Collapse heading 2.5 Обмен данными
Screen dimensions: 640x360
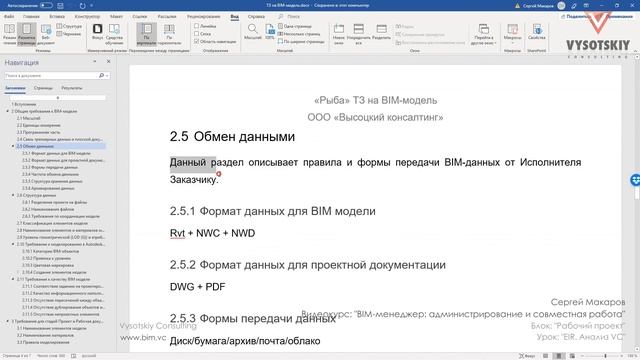point(13,146)
